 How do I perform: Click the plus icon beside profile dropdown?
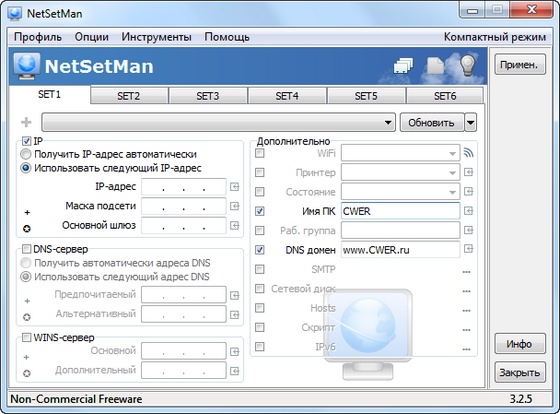click(x=26, y=123)
